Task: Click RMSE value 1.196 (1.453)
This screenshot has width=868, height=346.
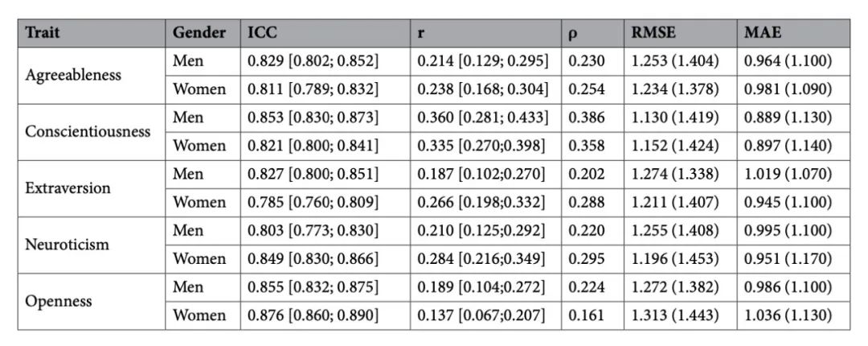Action: pyautogui.click(x=675, y=259)
